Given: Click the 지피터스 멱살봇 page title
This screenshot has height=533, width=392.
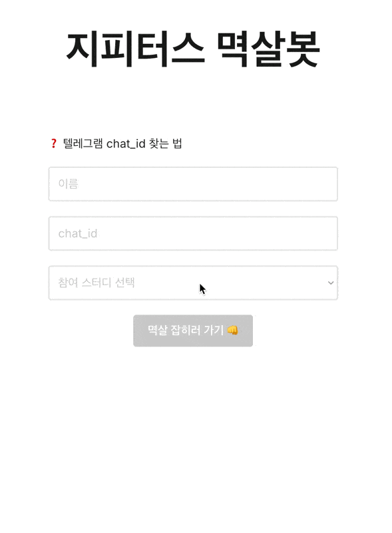Looking at the screenshot, I should 193,49.
